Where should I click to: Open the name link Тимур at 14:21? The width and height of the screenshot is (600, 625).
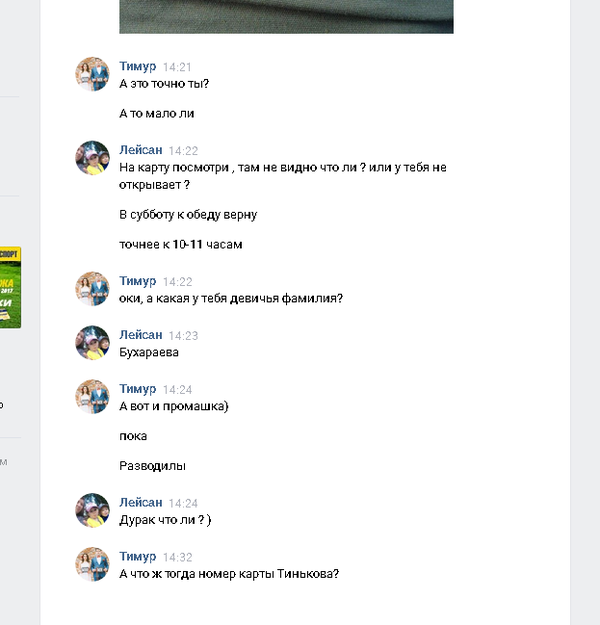coord(138,66)
